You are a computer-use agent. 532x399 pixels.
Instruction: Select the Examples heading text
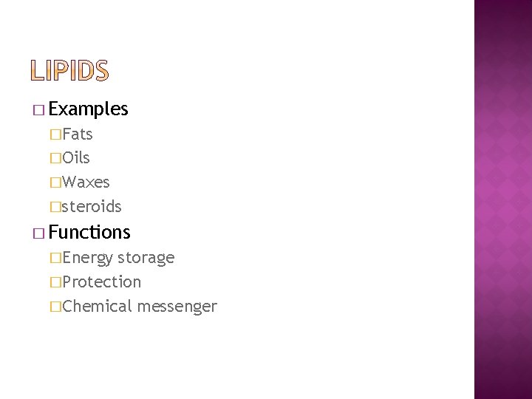(x=89, y=110)
